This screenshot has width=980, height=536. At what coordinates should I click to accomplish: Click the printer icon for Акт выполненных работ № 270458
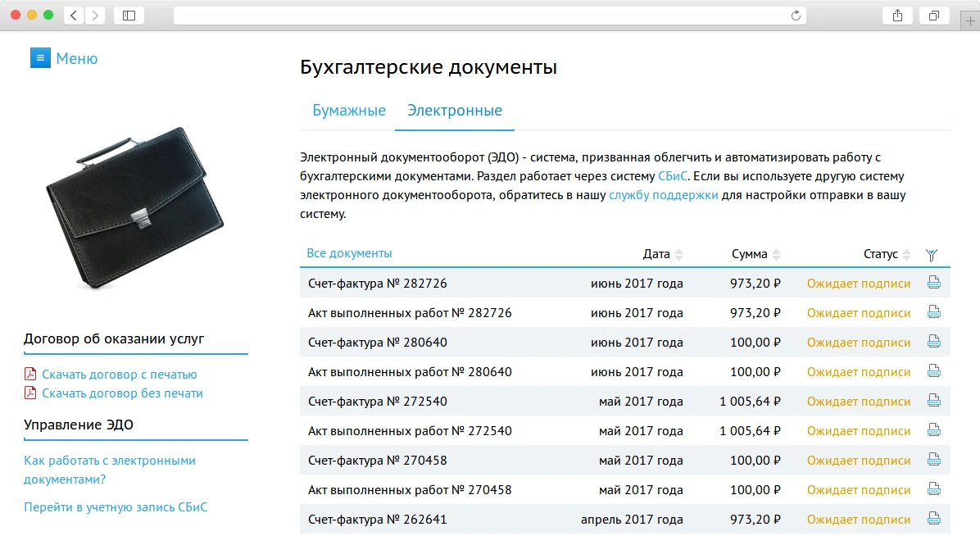[x=932, y=489]
